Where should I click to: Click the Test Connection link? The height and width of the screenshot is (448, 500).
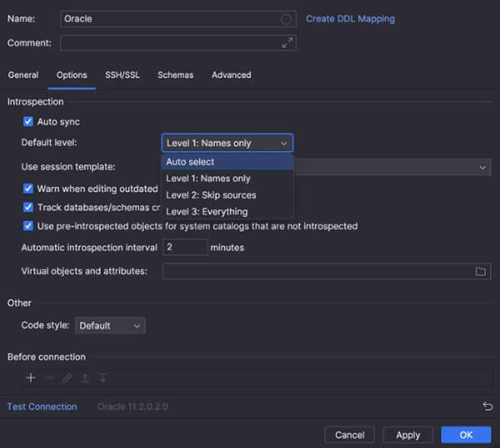coord(42,406)
